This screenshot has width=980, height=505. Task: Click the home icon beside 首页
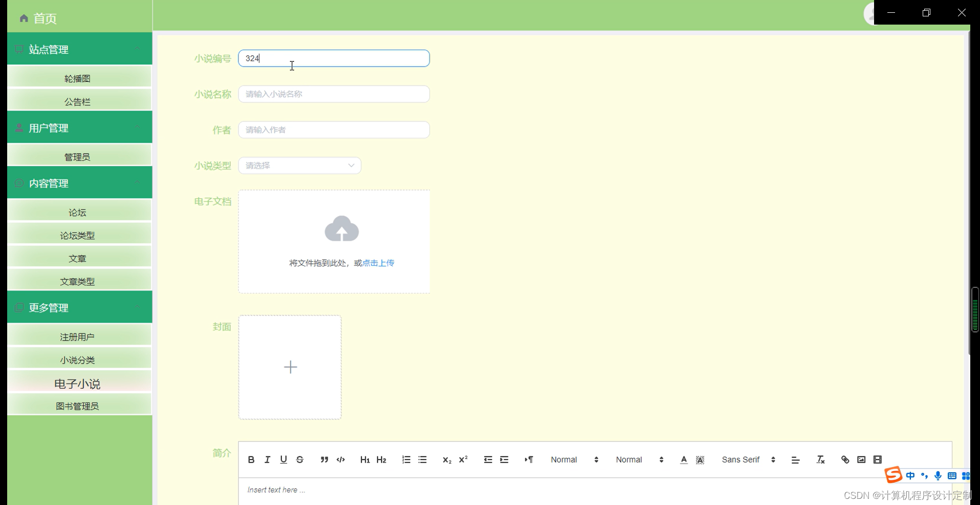pyautogui.click(x=24, y=18)
